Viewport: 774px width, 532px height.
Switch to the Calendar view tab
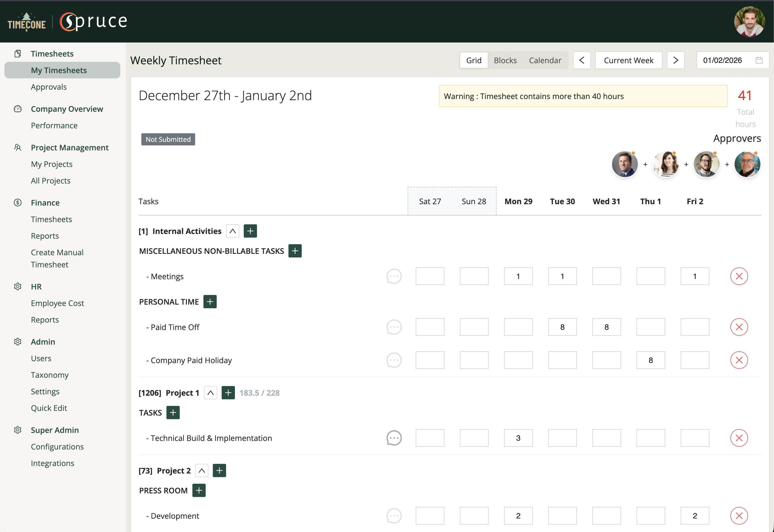(545, 60)
